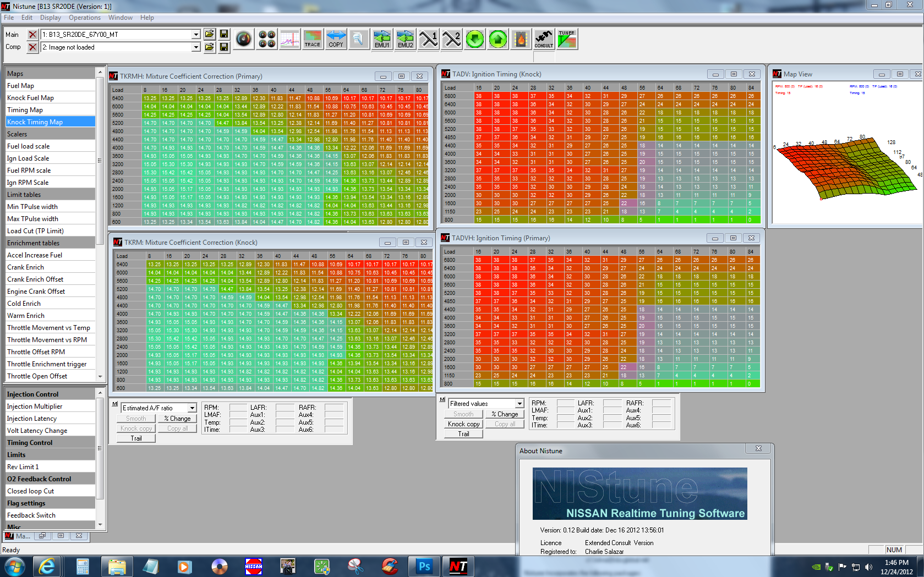Open the Filtered values dropdown
The width and height of the screenshot is (924, 577).
[519, 404]
